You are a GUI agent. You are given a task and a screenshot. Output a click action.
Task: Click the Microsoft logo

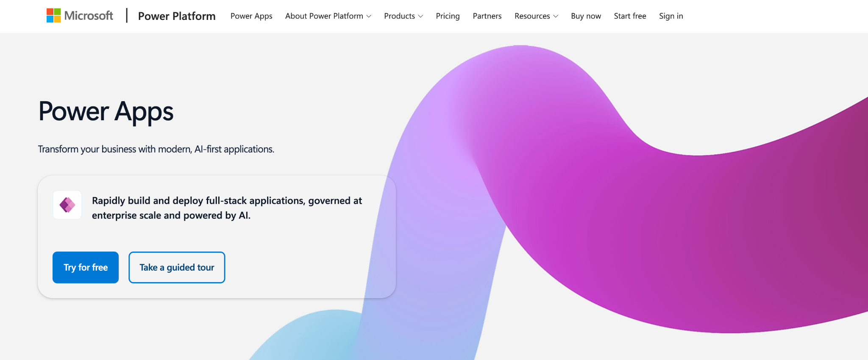click(80, 16)
